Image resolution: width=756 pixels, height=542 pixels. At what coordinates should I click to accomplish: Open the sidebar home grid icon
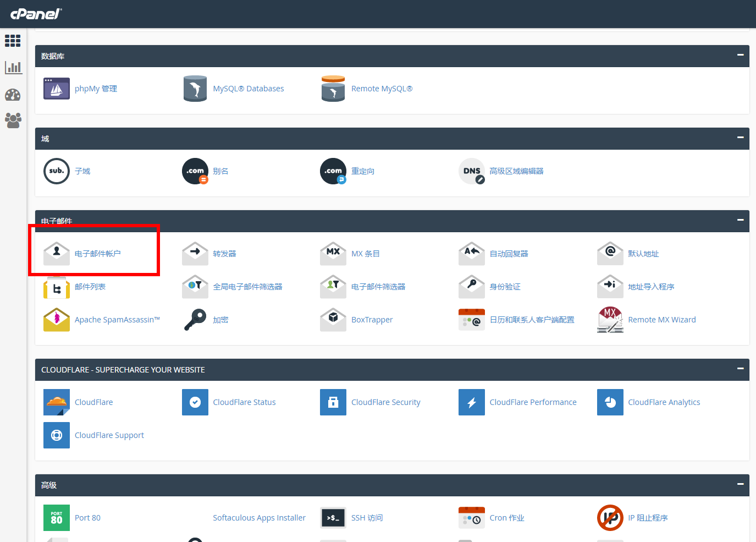13,41
